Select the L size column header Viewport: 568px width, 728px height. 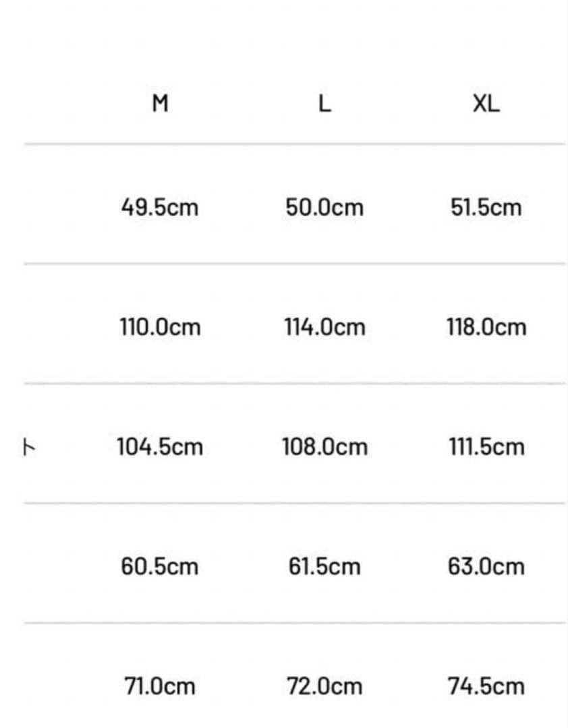click(324, 104)
